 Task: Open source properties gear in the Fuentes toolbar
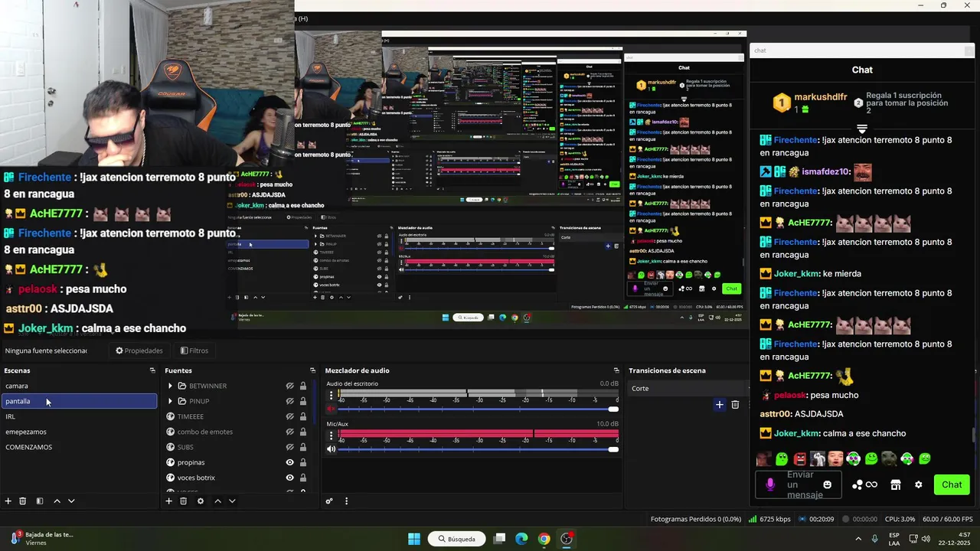[201, 501]
